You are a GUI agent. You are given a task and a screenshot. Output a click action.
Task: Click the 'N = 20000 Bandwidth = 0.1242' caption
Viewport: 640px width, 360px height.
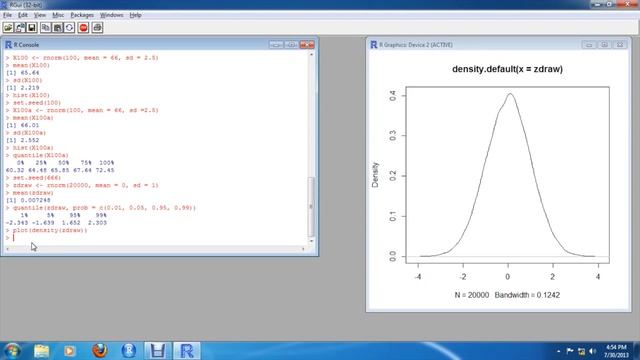click(507, 295)
